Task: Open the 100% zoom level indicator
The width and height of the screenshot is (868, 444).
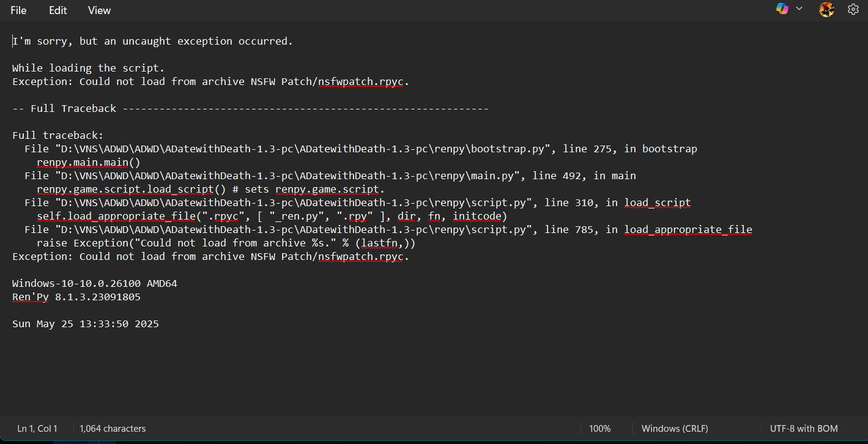Action: tap(599, 429)
